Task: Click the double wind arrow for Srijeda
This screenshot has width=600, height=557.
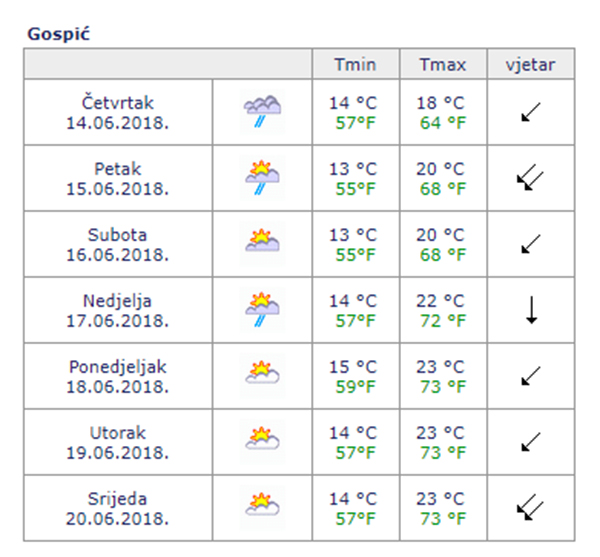Action: click(530, 507)
